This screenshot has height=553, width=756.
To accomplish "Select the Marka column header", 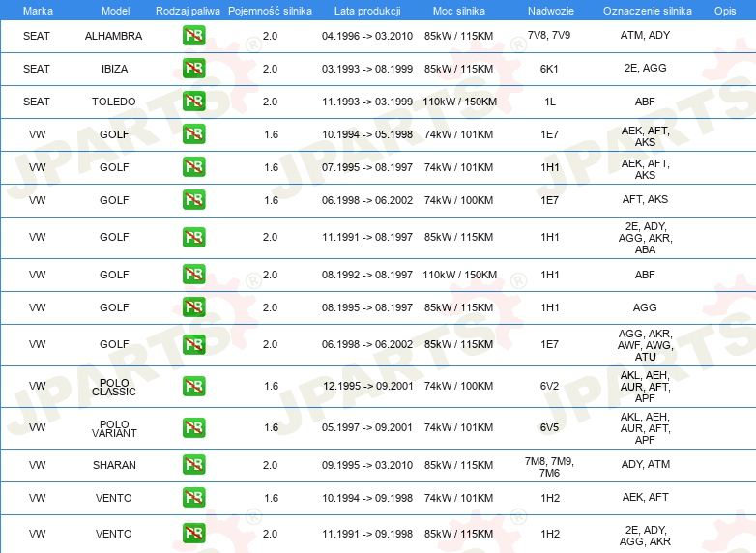I will [x=38, y=11].
